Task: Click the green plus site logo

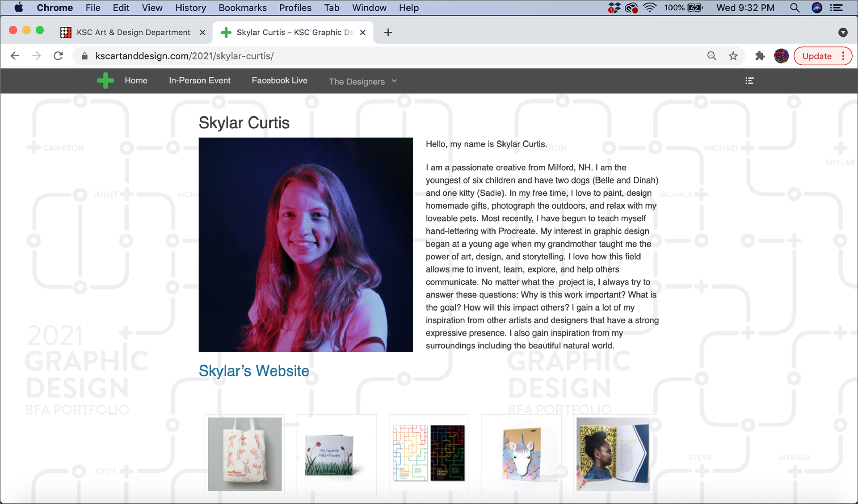Action: (105, 80)
